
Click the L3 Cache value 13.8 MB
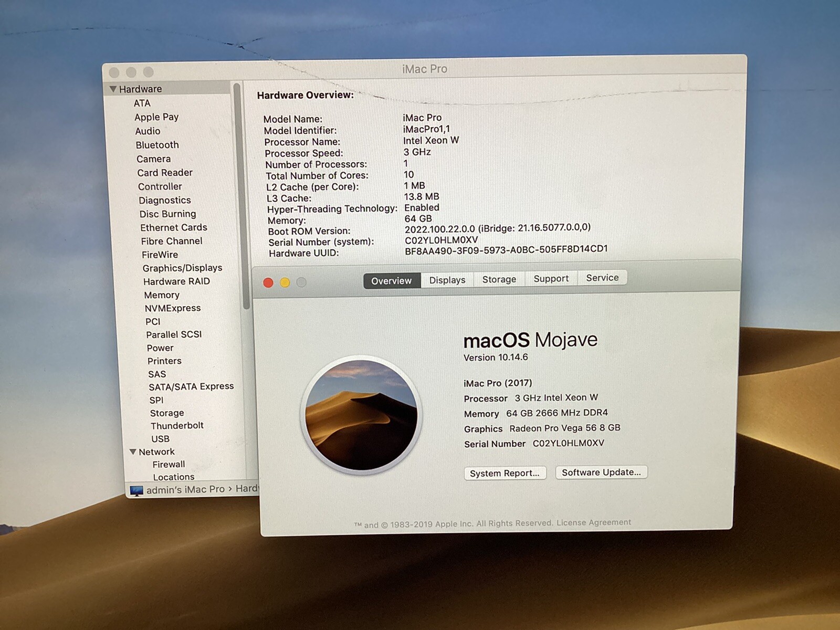click(422, 197)
